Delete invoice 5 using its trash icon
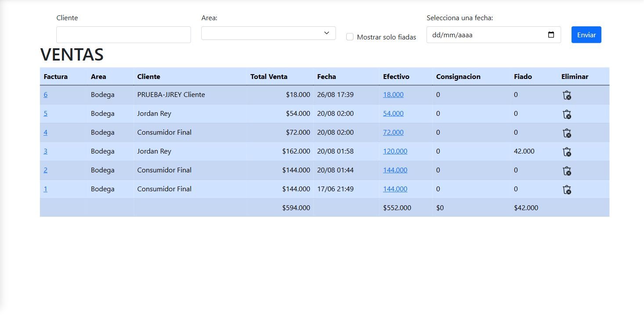This screenshot has width=644, height=333. (x=567, y=114)
